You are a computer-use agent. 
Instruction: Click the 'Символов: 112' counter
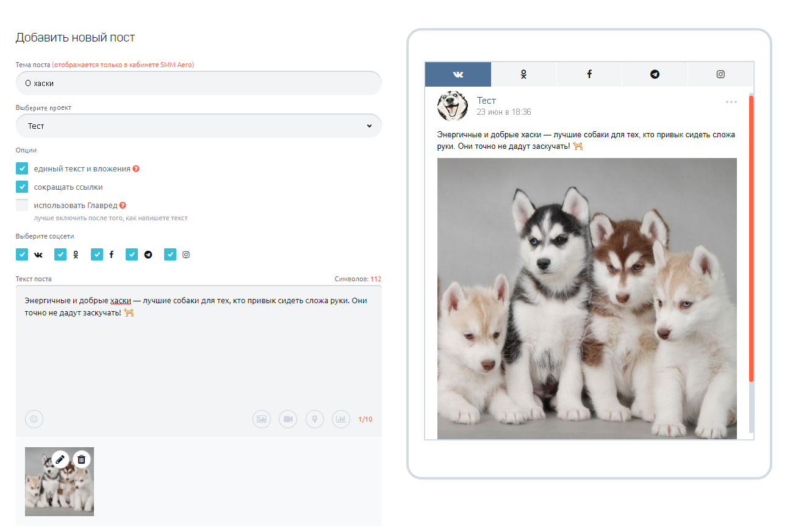pos(358,279)
